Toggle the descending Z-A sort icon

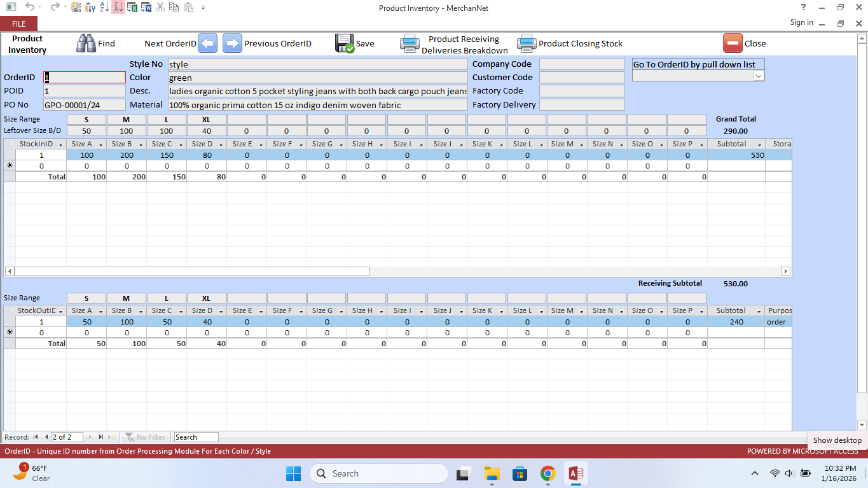[x=118, y=8]
